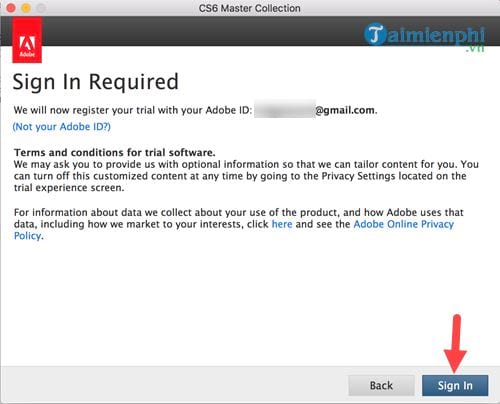The width and height of the screenshot is (500, 404).
Task: Click the Taimienphi circular T emblem
Action: (375, 34)
